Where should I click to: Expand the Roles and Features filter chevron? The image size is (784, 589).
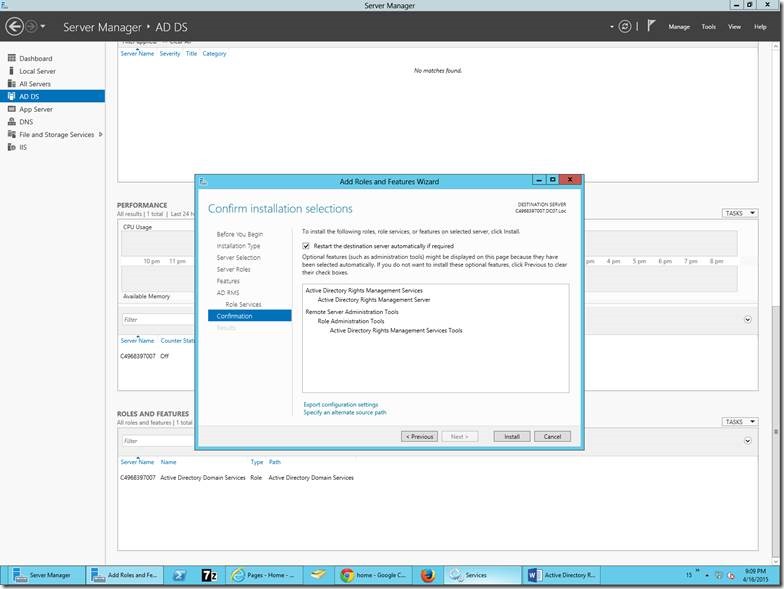coord(748,441)
